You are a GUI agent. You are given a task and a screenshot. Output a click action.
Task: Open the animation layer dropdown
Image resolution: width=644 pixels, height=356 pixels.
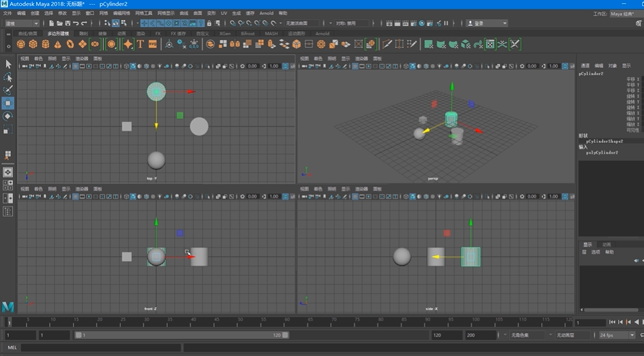572,335
